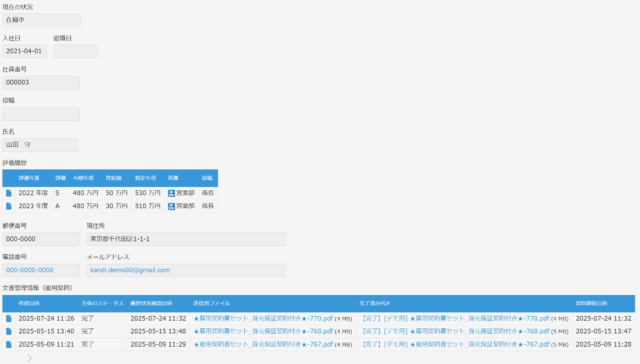
Task: Click the date 2025-07-24 11:26
Action: click(x=46, y=318)
